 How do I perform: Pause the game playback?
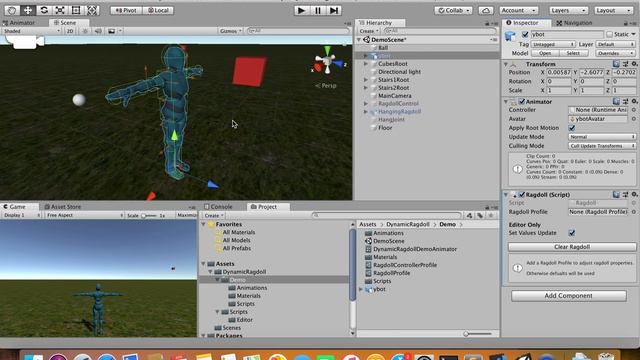pyautogui.click(x=318, y=10)
